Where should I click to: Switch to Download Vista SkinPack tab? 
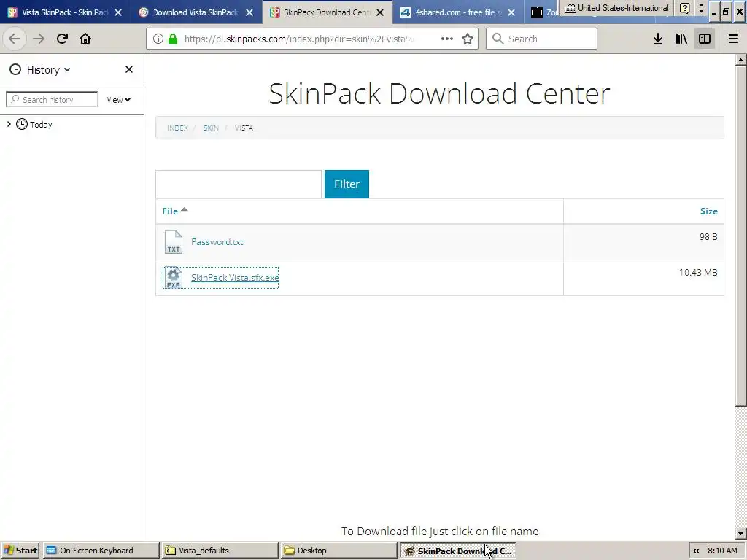pos(196,12)
